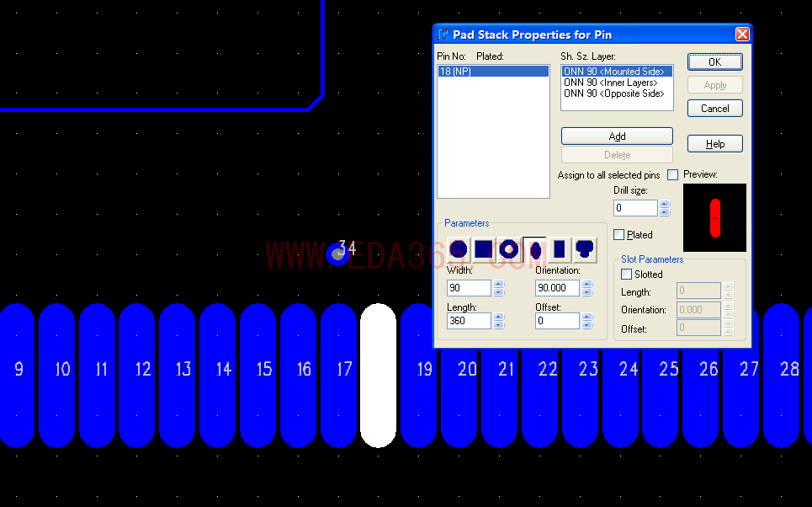812x507 pixels.
Task: Increase Drill size with up arrow
Action: tap(665, 204)
